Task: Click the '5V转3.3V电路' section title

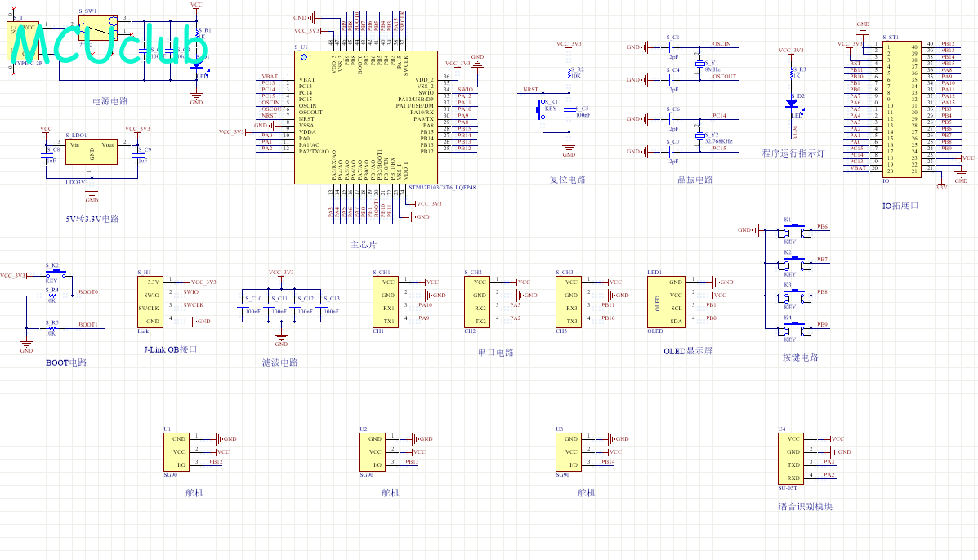Action: pyautogui.click(x=92, y=219)
